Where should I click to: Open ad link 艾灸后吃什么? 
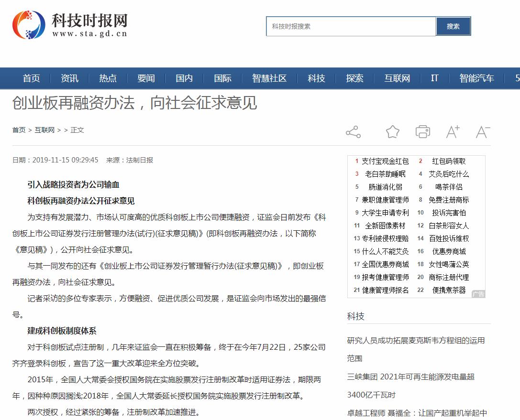tap(449, 174)
